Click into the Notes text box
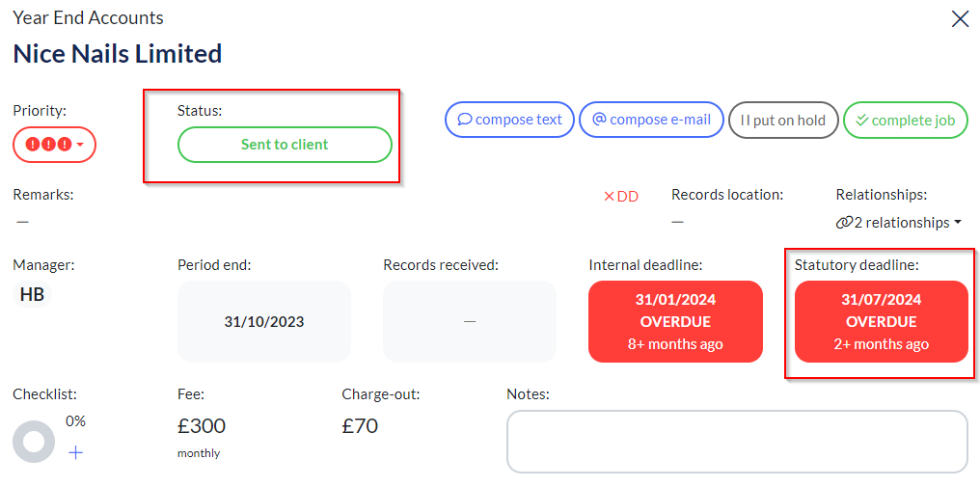 [x=737, y=442]
